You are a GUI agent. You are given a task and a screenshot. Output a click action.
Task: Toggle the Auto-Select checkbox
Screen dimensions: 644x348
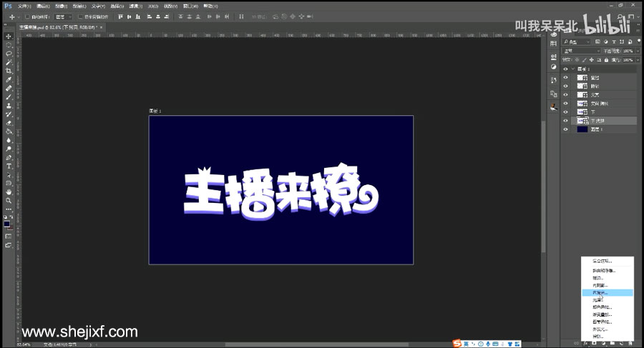click(27, 17)
